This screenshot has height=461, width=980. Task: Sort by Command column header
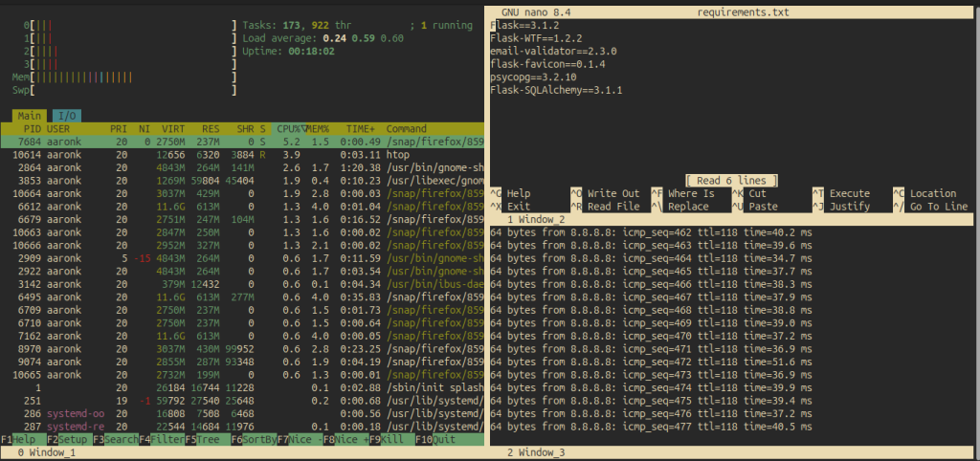[406, 129]
